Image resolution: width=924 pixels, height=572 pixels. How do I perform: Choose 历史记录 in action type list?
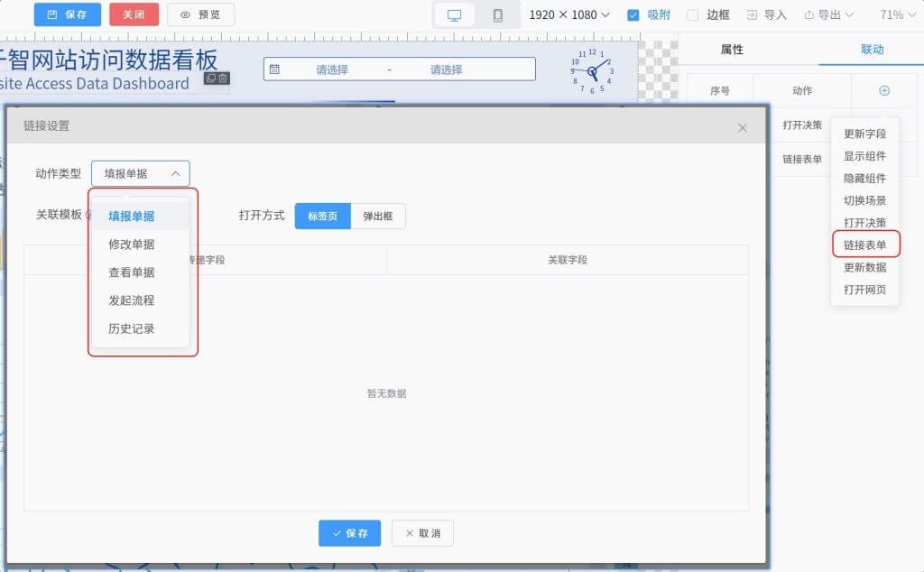(141, 328)
